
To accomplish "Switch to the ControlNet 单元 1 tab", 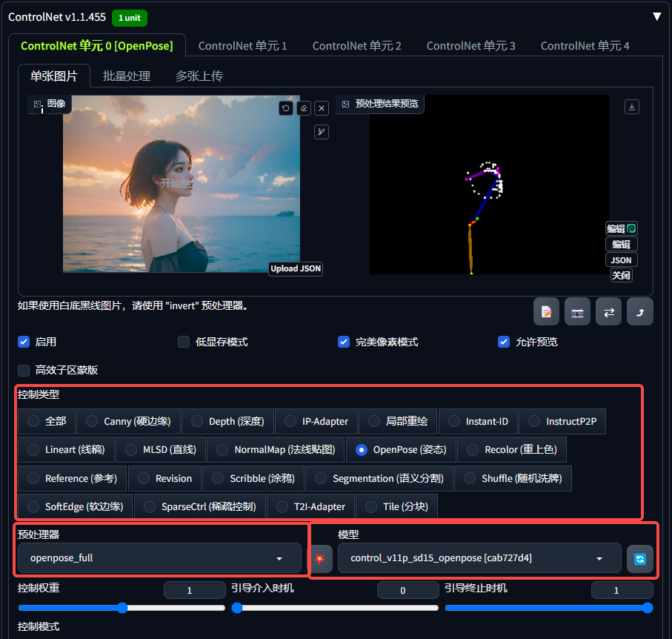I will click(242, 45).
